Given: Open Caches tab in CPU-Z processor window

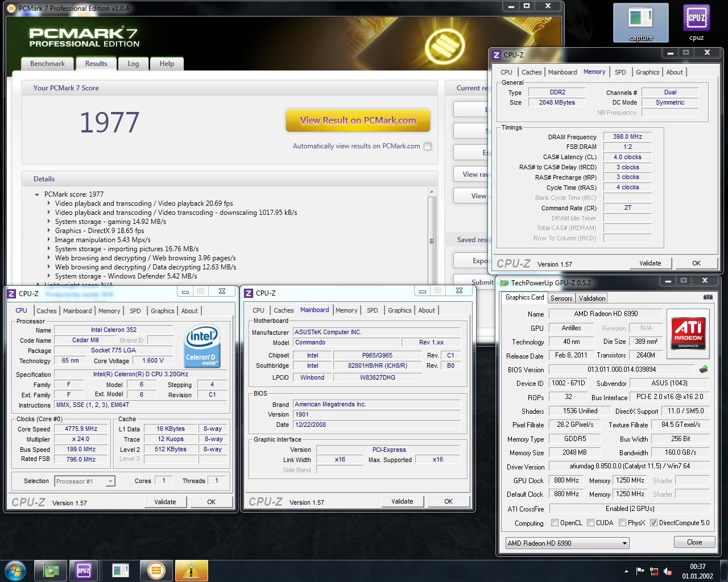Looking at the screenshot, I should tap(47, 311).
